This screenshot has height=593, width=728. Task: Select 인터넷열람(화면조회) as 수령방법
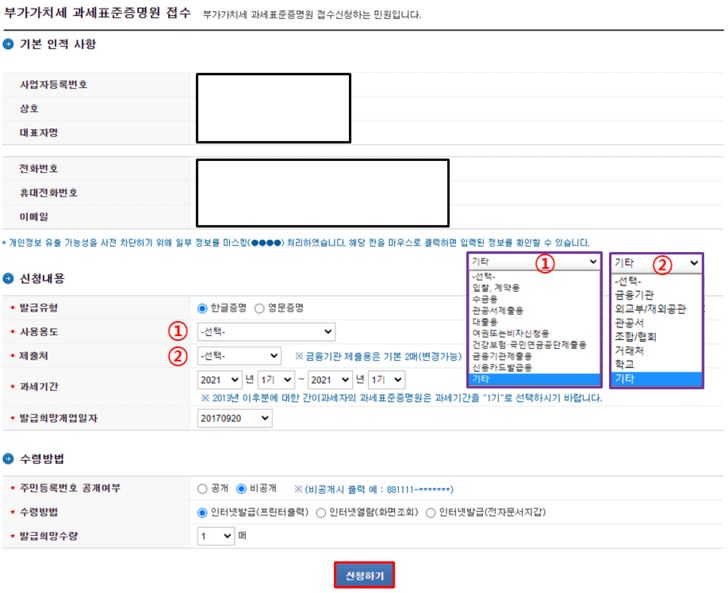point(321,513)
